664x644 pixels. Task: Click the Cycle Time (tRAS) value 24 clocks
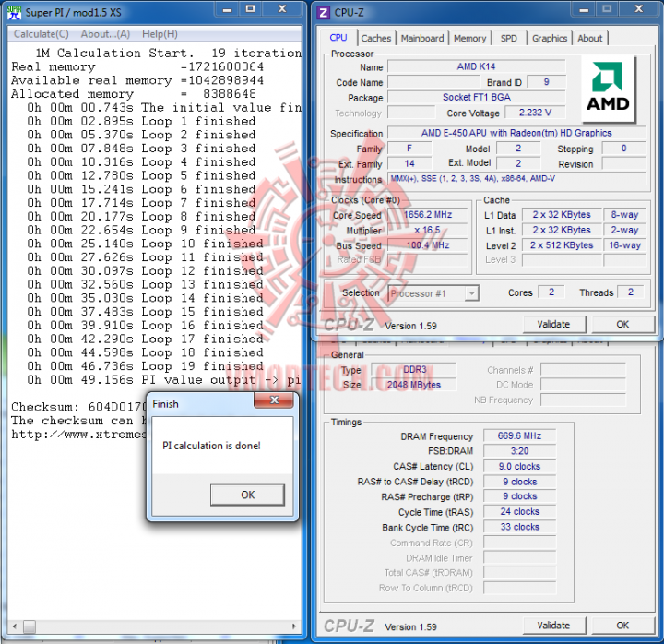[x=519, y=511]
